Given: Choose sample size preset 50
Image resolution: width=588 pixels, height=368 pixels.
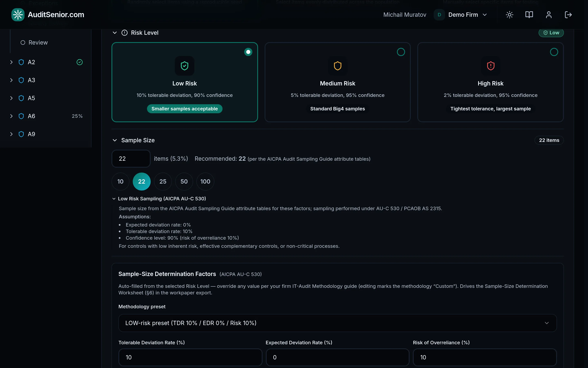Looking at the screenshot, I should pyautogui.click(x=184, y=182).
